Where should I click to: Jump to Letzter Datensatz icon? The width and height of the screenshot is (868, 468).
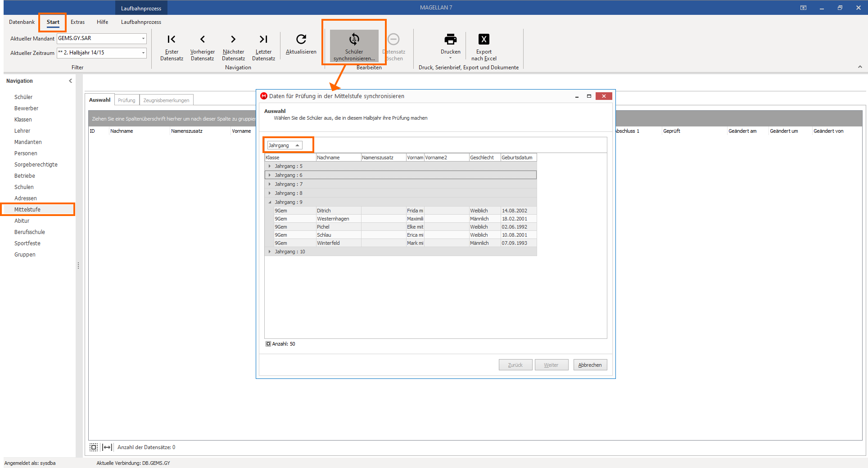click(x=263, y=40)
